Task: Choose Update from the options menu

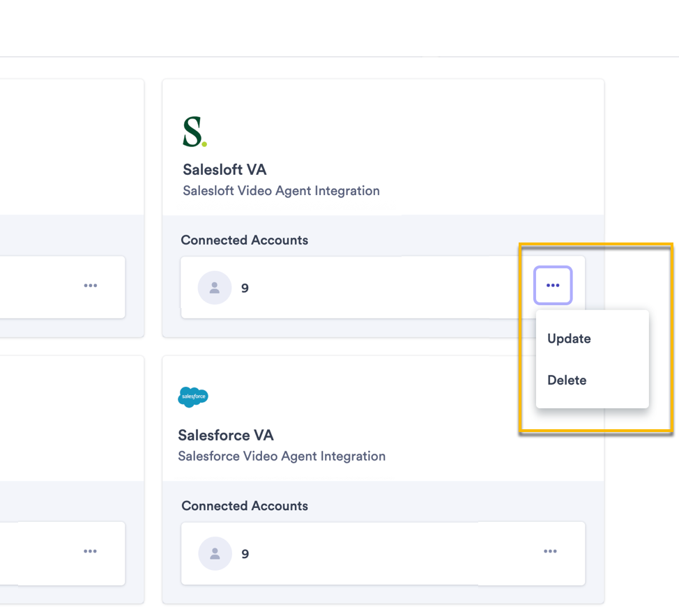Action: click(569, 339)
